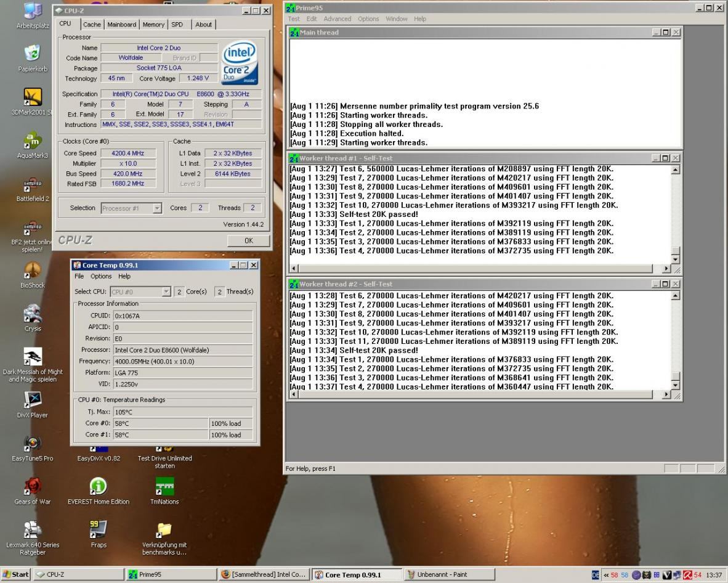
Task: Open the Advanced menu in Prime95
Action: [337, 19]
